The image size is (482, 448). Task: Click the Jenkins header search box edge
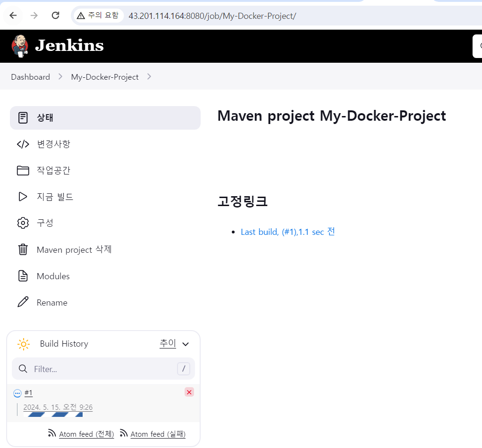(477, 46)
